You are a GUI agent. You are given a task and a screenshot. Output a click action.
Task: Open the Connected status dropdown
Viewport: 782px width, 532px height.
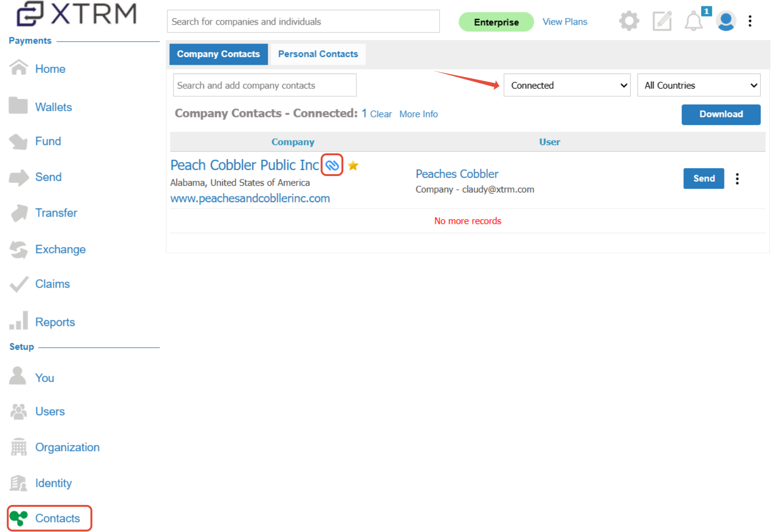[x=567, y=85]
